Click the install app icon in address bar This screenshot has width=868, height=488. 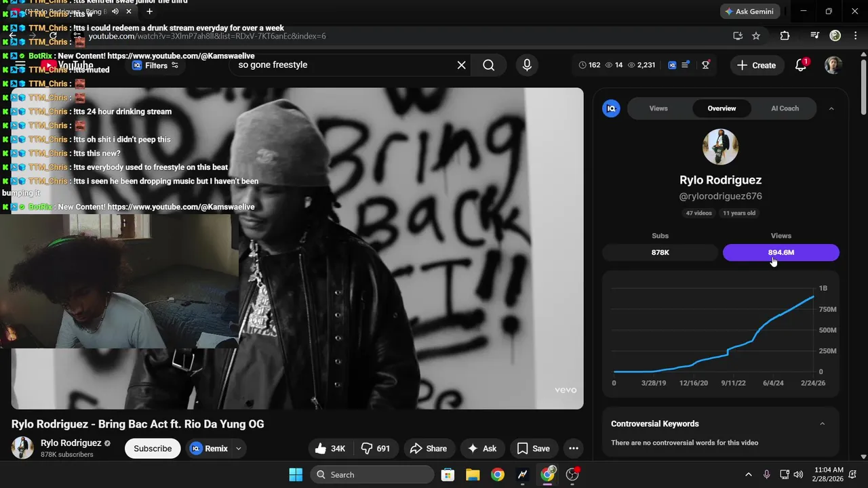[738, 36]
